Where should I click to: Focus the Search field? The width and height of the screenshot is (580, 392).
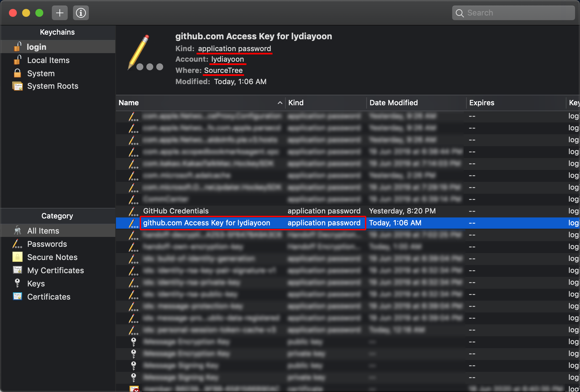click(513, 13)
